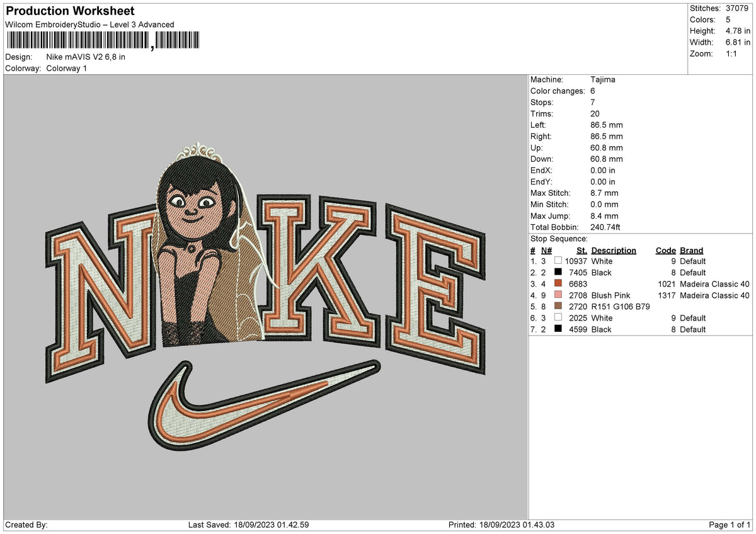This screenshot has width=756, height=534.
Task: Click the Black swatch beside stitch count 4599
Action: point(558,329)
